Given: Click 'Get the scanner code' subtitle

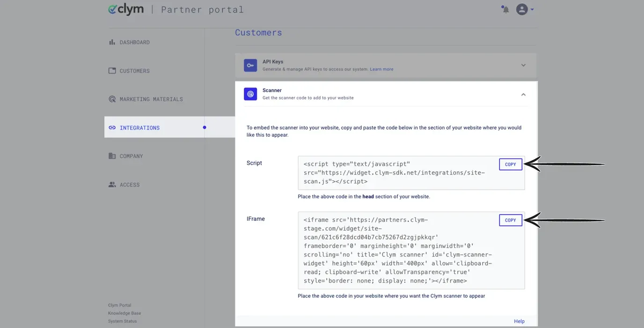Looking at the screenshot, I should tap(308, 98).
